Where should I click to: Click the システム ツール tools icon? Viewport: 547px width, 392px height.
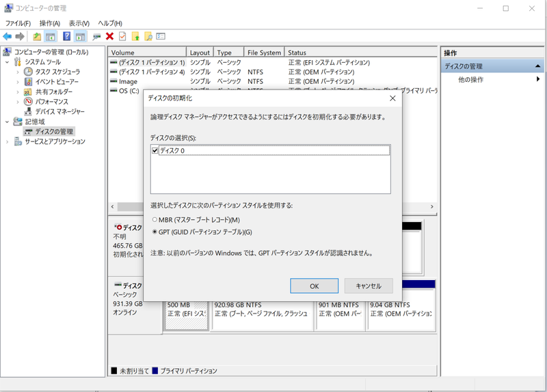(18, 61)
